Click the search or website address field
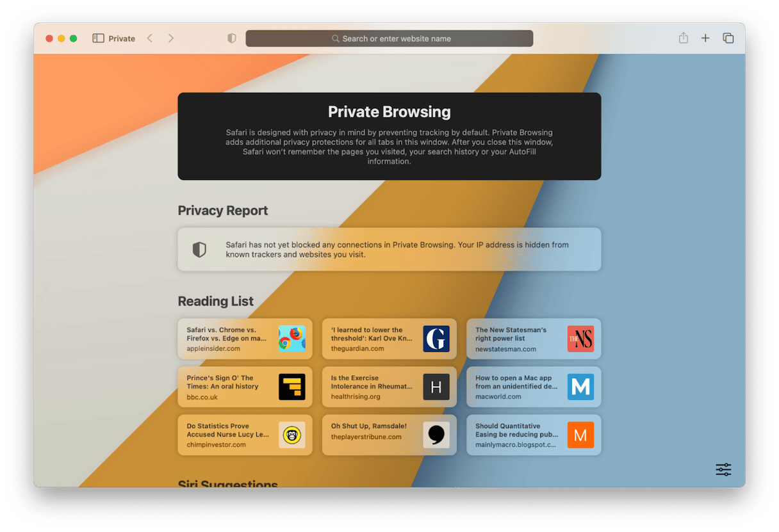Viewport: 779px width, 532px height. coord(389,38)
